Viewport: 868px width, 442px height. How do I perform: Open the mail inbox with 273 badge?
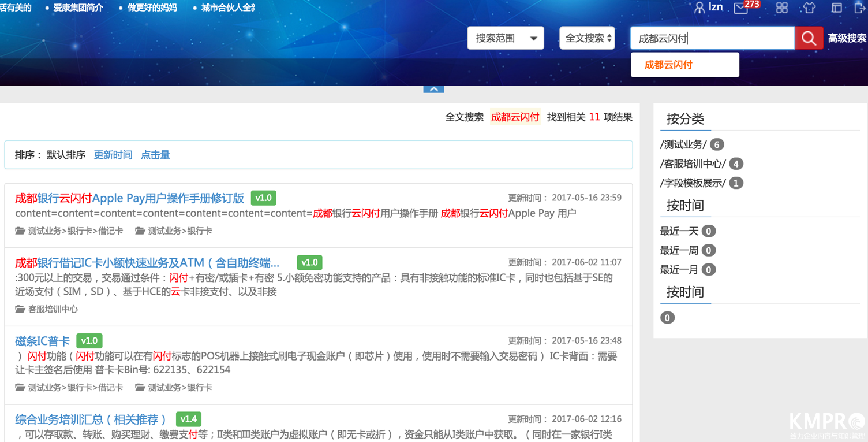pyautogui.click(x=741, y=8)
